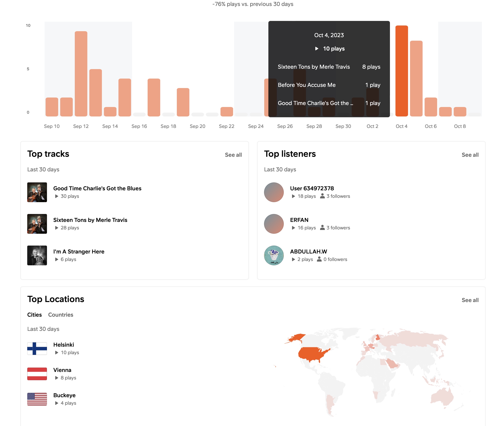Click the play icon next to ABDULLAH.W's 2 plays
Viewport: 504px width, 426px height.
tap(293, 259)
